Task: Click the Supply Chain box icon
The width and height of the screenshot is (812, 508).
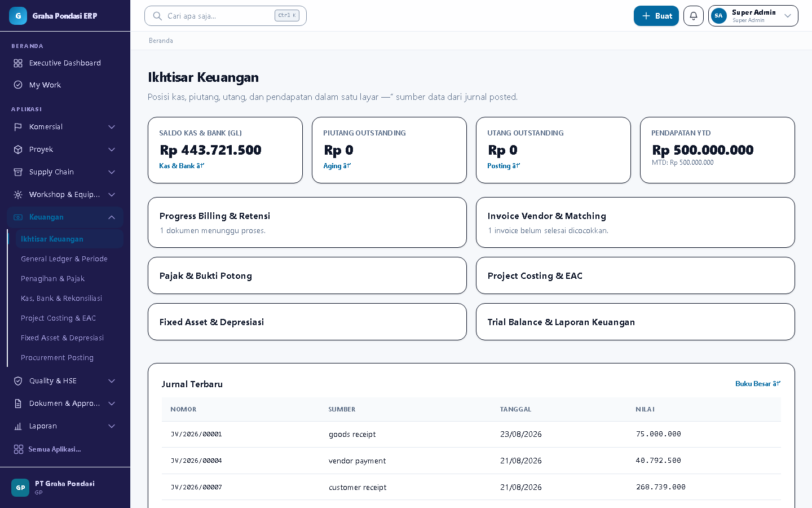Action: coord(18,172)
